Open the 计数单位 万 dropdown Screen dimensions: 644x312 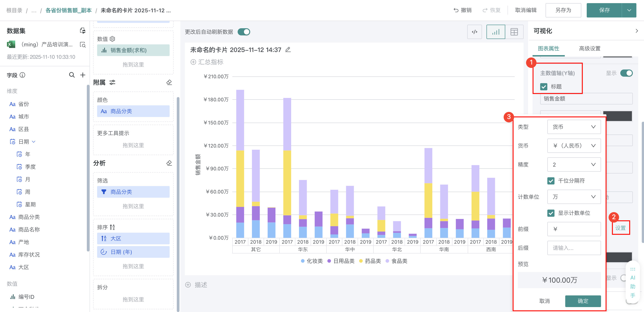574,197
